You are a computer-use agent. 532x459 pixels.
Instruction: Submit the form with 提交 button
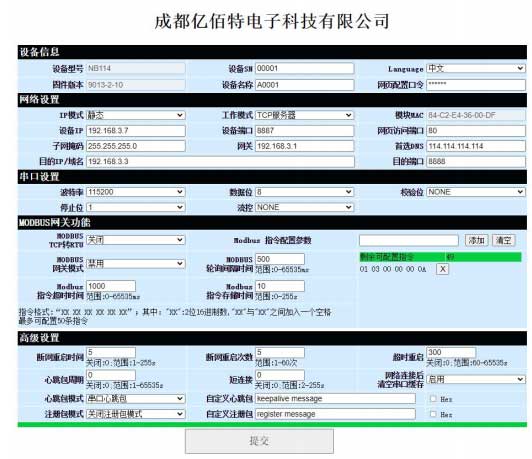pyautogui.click(x=259, y=441)
